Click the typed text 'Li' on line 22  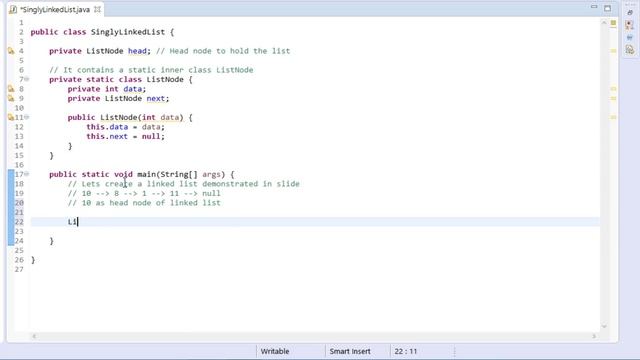[72, 222]
